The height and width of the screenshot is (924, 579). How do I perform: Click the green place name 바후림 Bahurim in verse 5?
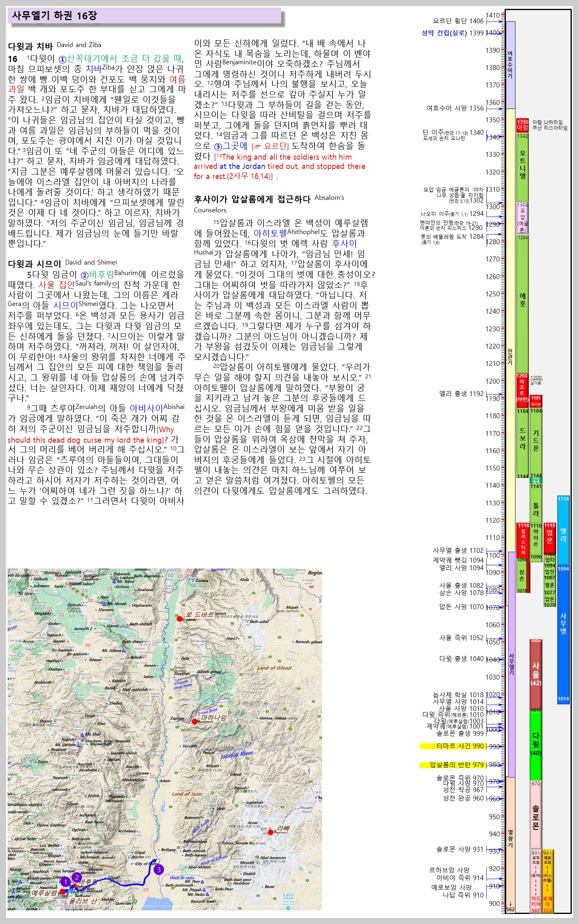click(x=113, y=274)
